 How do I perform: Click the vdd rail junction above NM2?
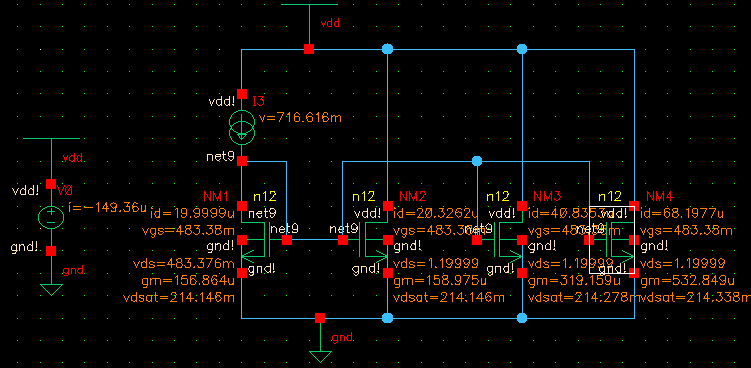point(387,49)
